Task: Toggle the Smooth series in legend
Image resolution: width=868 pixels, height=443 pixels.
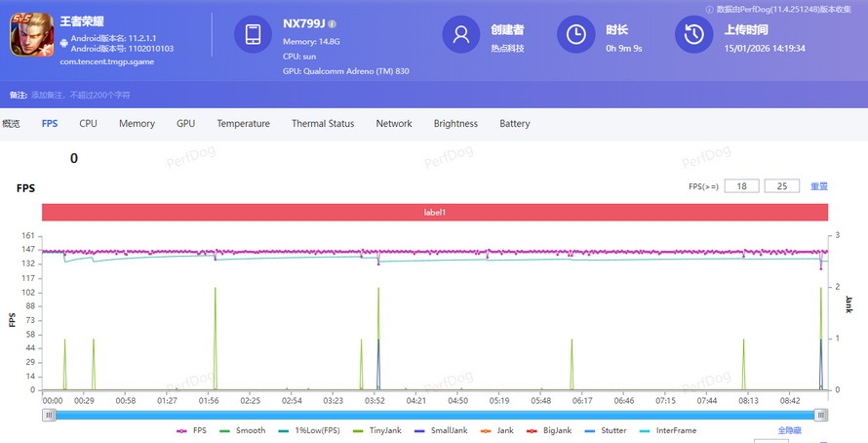Action: 243,430
